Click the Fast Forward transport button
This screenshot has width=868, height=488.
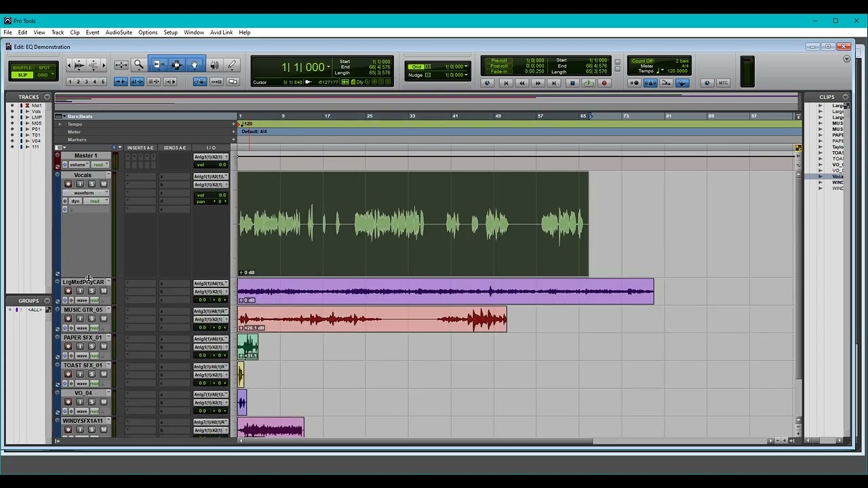tap(538, 83)
